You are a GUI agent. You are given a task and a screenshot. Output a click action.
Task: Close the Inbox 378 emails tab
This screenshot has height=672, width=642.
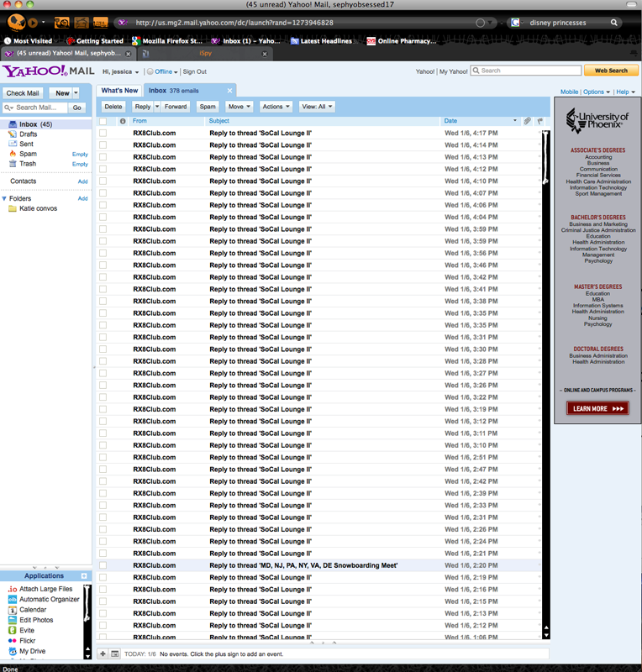(230, 91)
